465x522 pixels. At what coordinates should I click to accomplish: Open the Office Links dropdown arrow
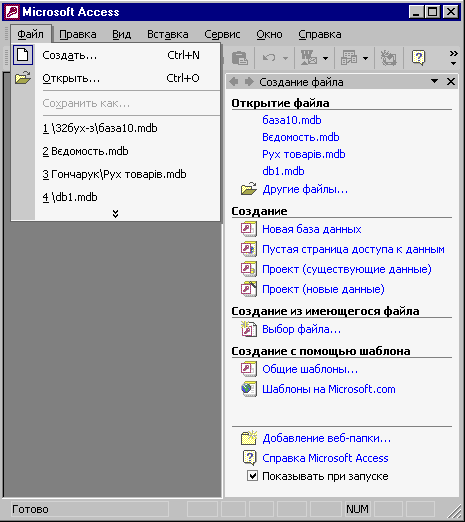click(325, 58)
